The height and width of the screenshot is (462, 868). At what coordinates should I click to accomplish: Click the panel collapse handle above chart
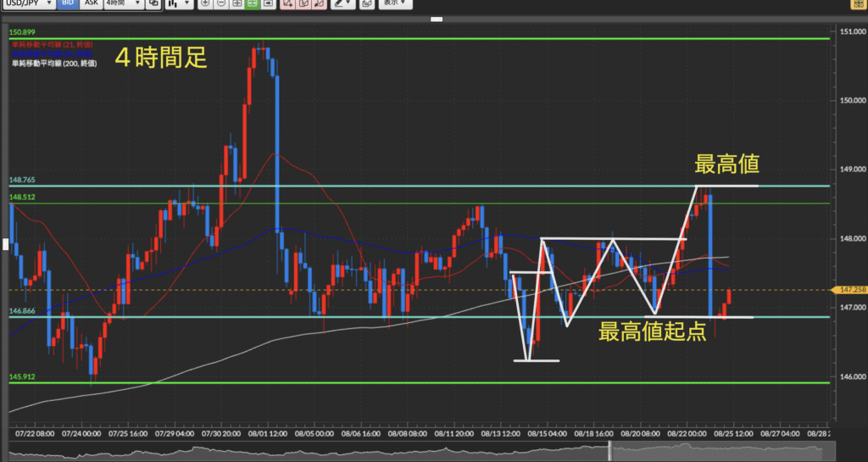pos(437,19)
